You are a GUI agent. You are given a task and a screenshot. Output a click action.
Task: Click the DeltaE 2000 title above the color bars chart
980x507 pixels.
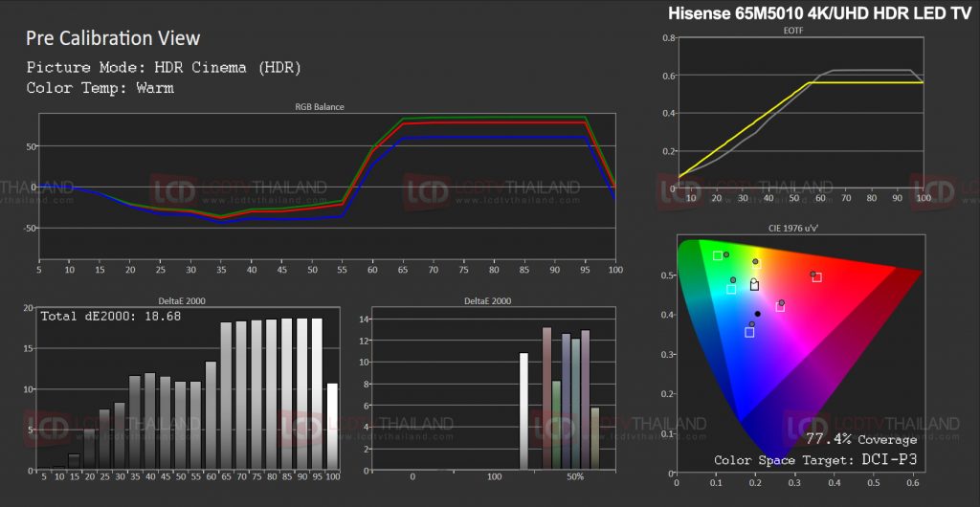tap(487, 301)
